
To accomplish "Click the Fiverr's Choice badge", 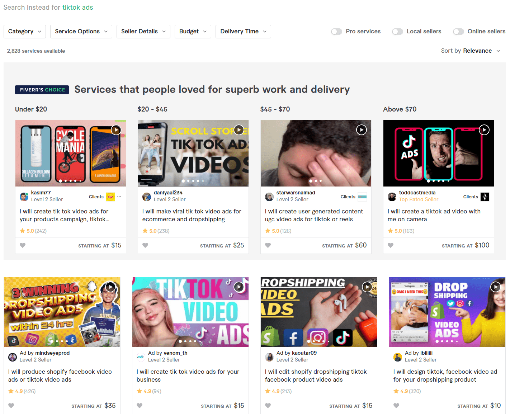I will click(x=42, y=90).
